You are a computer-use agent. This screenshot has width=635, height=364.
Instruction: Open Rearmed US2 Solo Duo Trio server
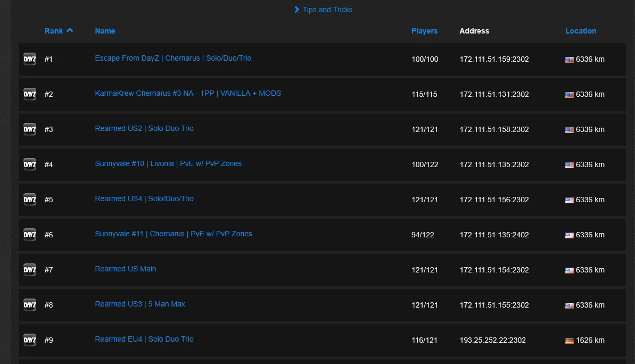point(144,128)
